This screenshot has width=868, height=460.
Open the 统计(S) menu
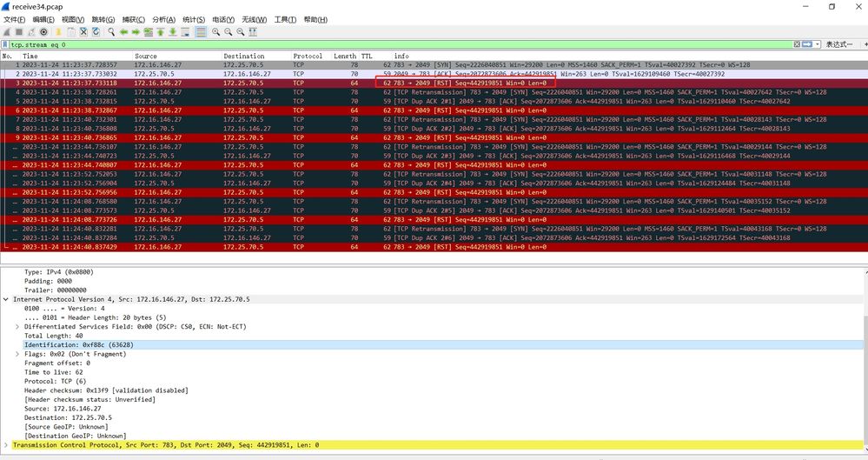[x=194, y=19]
